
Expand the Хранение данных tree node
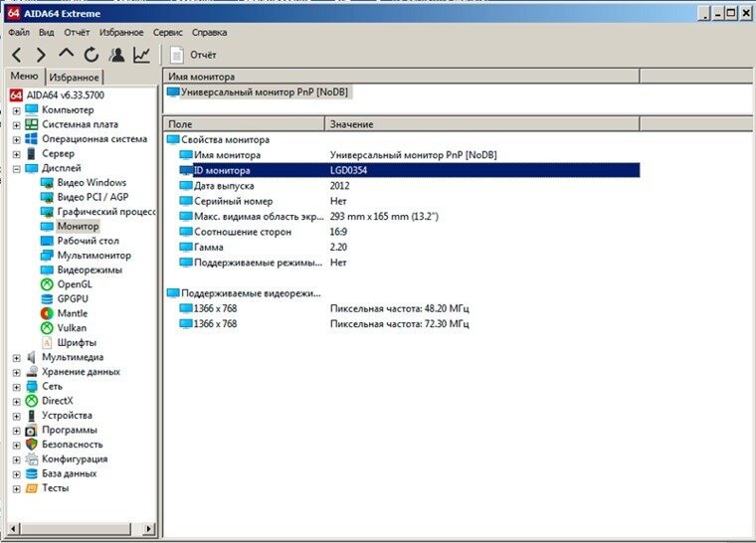(16, 372)
